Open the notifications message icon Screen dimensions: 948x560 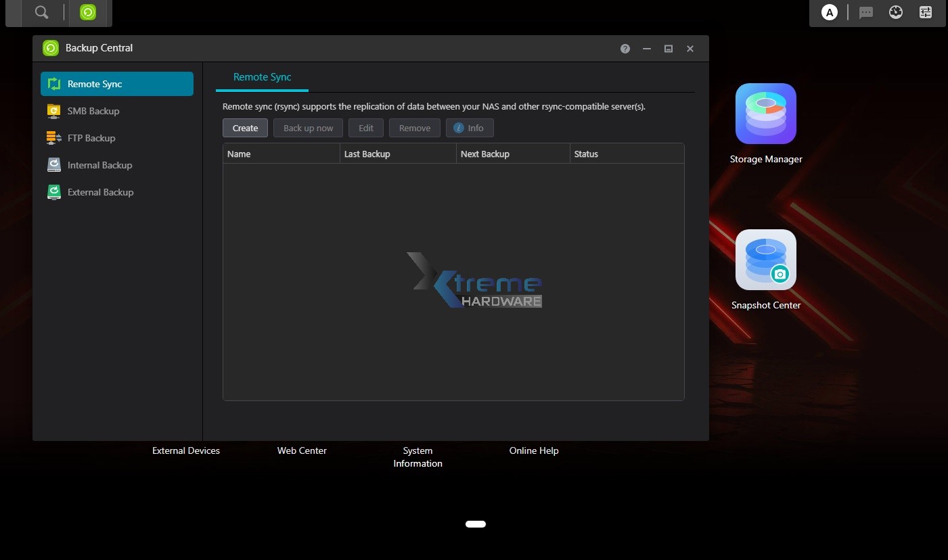coord(866,12)
